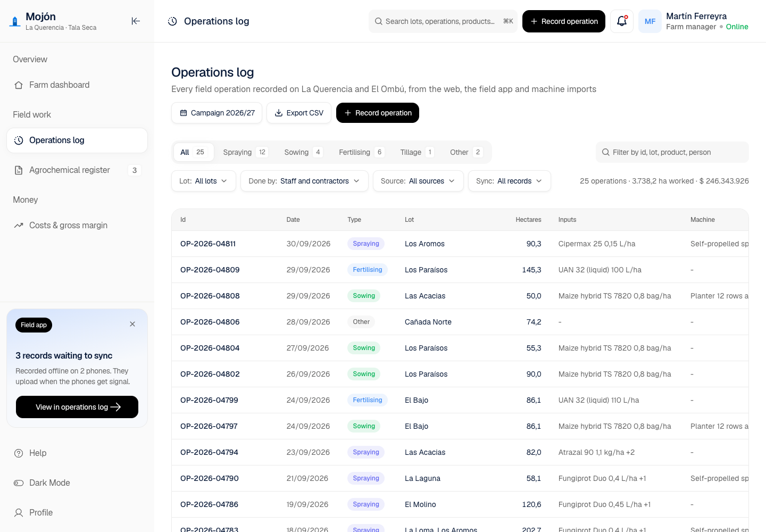Click the Costs & gross margin trend icon

19,226
